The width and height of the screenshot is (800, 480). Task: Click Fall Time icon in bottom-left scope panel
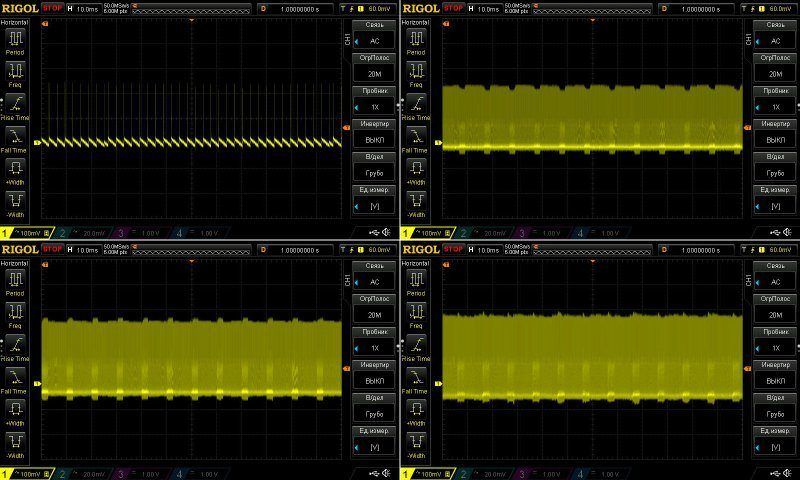[16, 377]
